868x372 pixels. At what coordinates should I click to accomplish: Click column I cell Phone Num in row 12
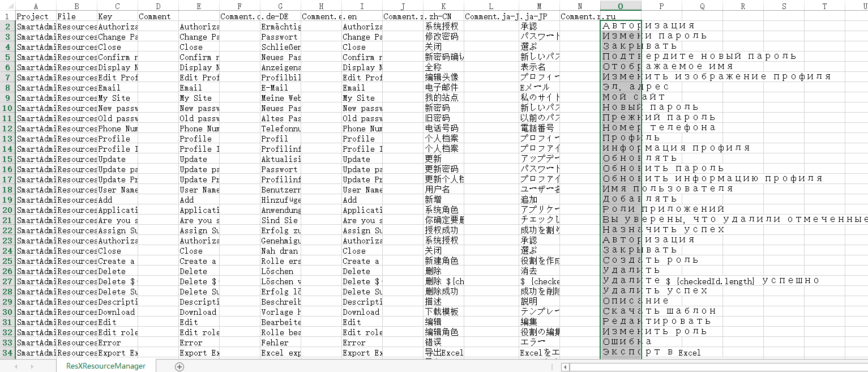[362, 129]
